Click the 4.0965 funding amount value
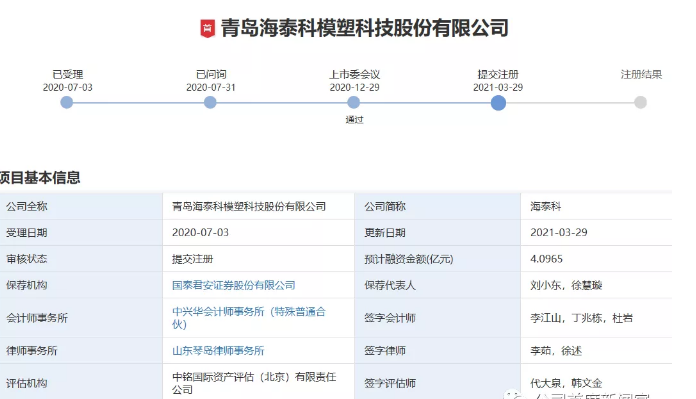Screen dimensions: 696x399 (x=546, y=259)
